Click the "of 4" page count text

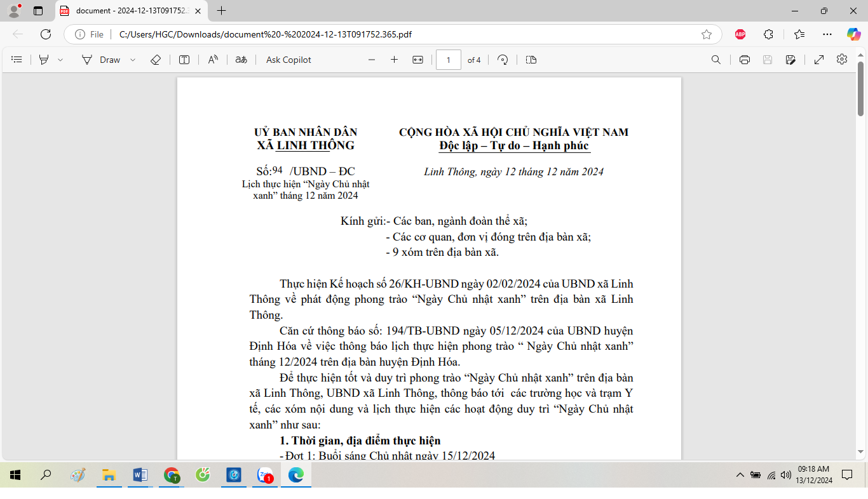coord(474,60)
